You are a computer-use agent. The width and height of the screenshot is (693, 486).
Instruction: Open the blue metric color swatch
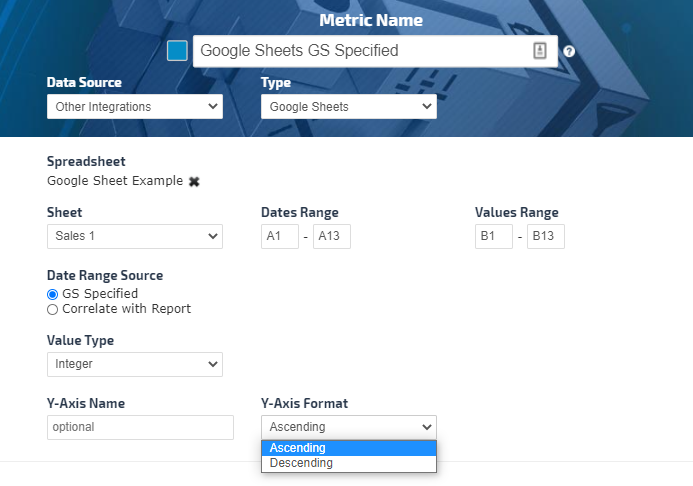(x=177, y=51)
